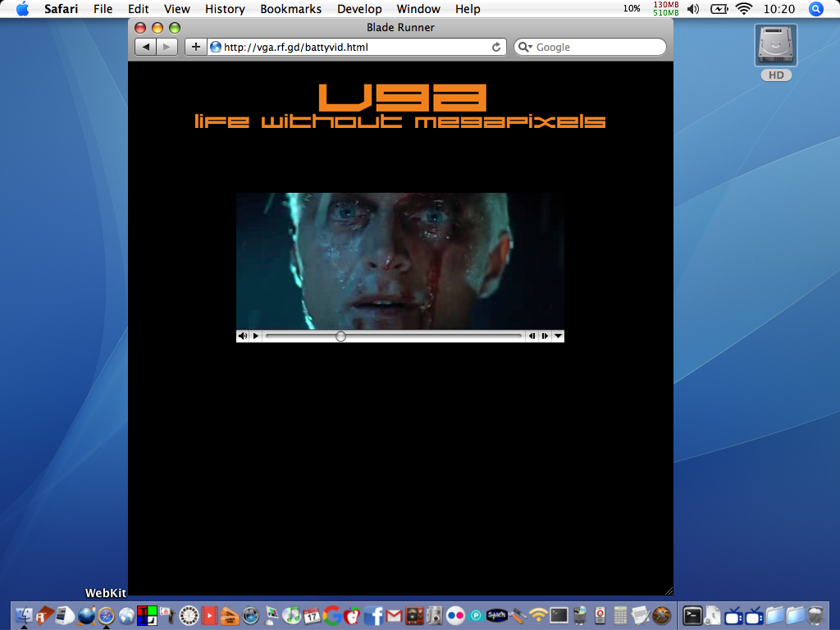Click the video scrubber knob
The width and height of the screenshot is (840, 630).
pos(340,336)
